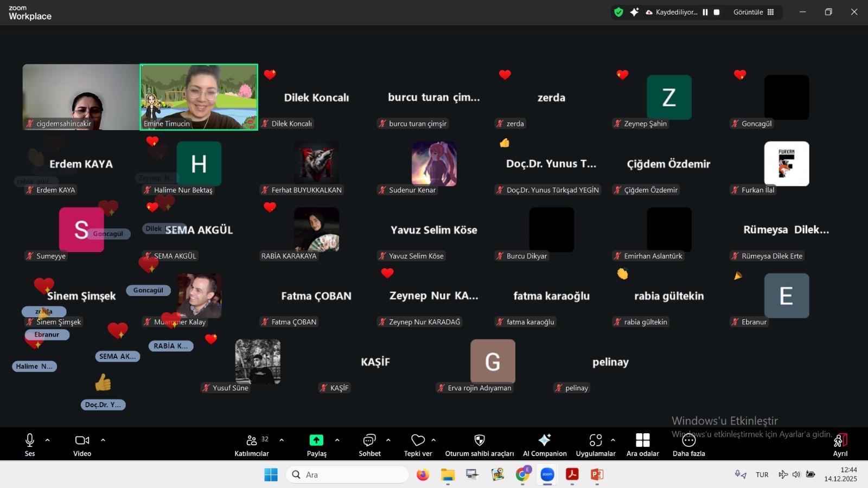Viewport: 868px width, 488px height.
Task: Open Oturum sahibi araçları host tools
Action: (479, 445)
